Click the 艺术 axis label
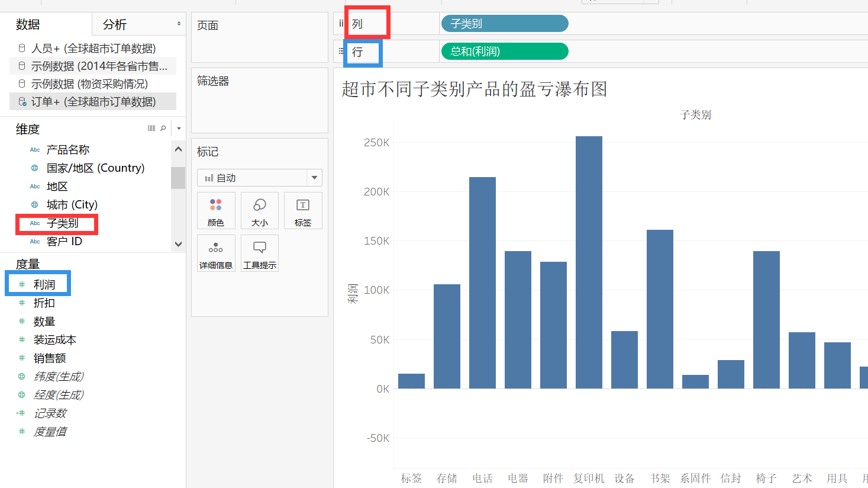This screenshot has height=488, width=868. [x=802, y=478]
